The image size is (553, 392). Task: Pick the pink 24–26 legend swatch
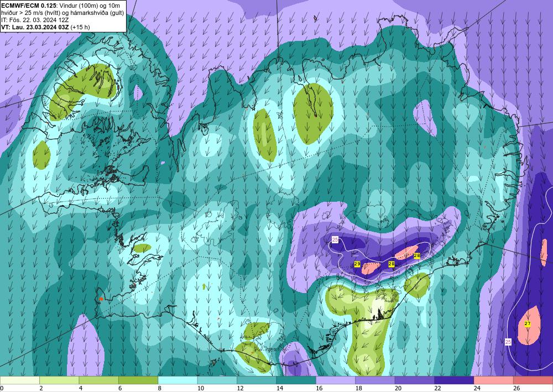494,380
